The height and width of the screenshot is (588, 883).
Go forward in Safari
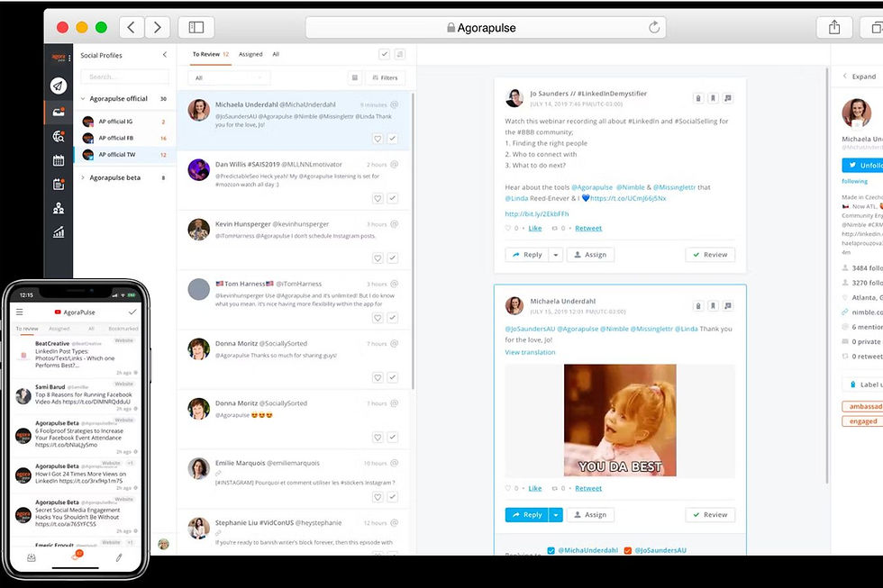(x=157, y=28)
